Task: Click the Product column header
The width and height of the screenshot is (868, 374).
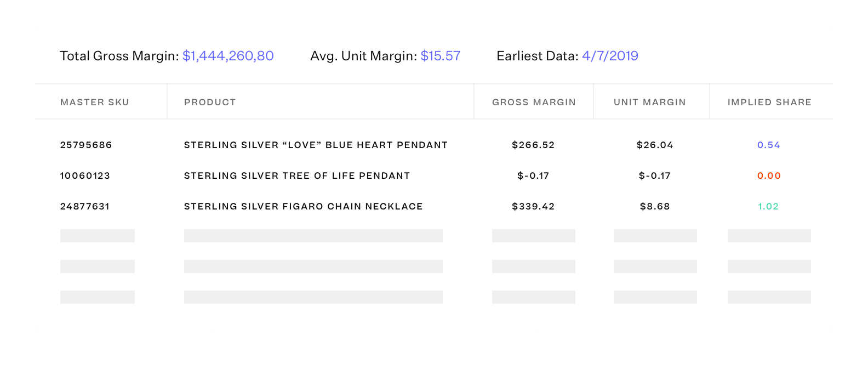Action: click(x=210, y=102)
